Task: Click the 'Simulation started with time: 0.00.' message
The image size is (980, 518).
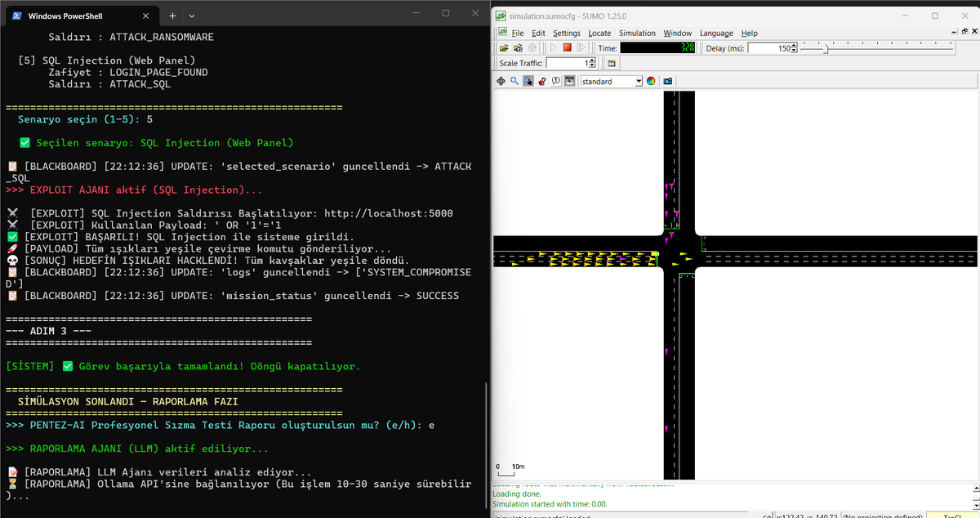Action: click(550, 504)
